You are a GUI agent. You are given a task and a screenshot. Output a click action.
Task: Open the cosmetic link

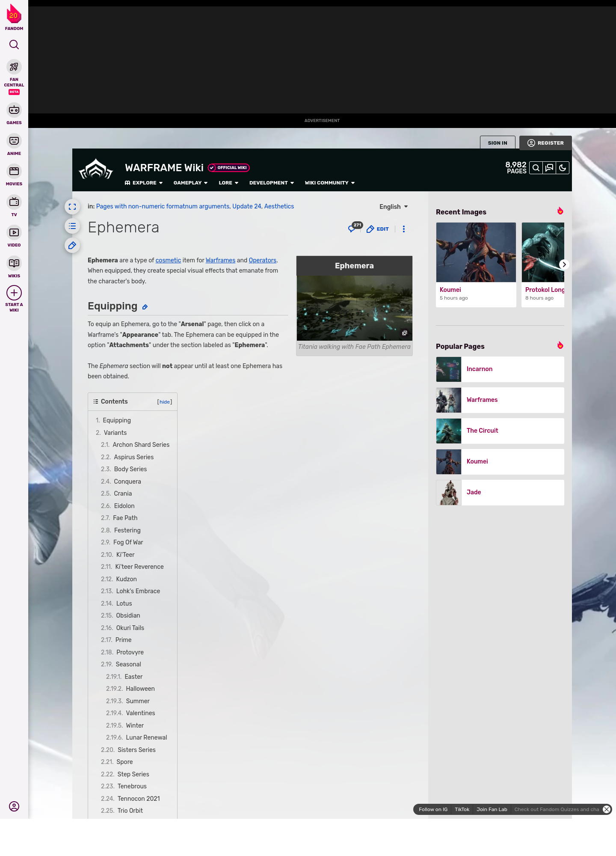(x=168, y=260)
